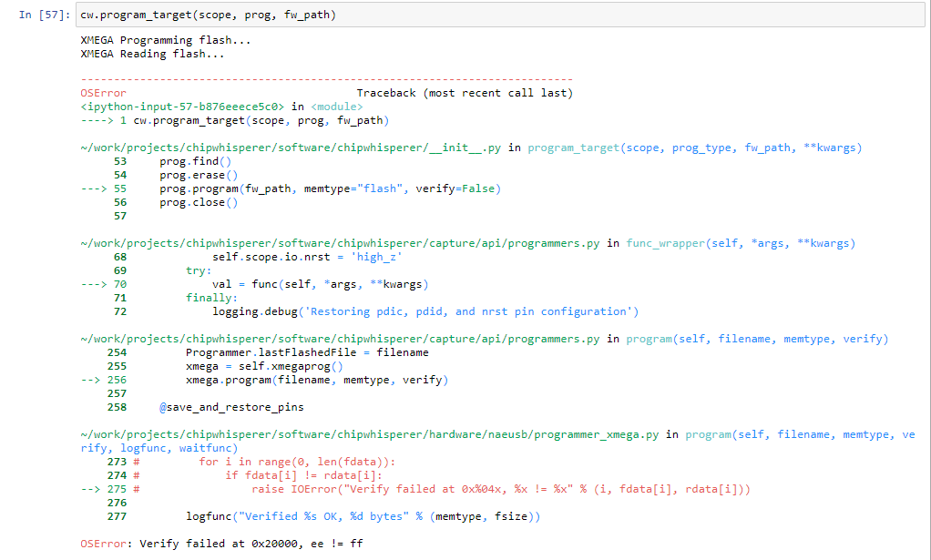This screenshot has height=560, width=931.
Task: Click line 256 xmega.program(filename, memtype, verify)
Action: coord(317,380)
